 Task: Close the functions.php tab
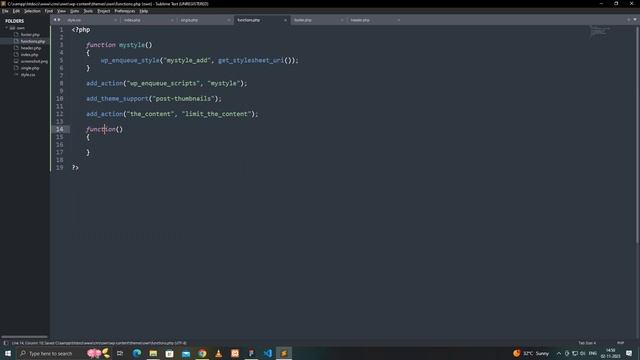[x=285, y=20]
